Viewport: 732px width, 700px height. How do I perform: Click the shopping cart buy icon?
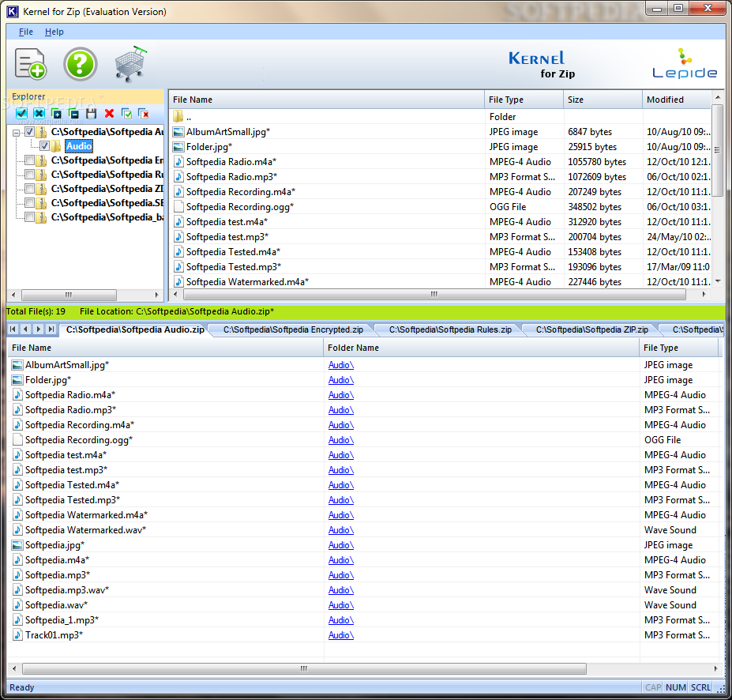point(131,64)
